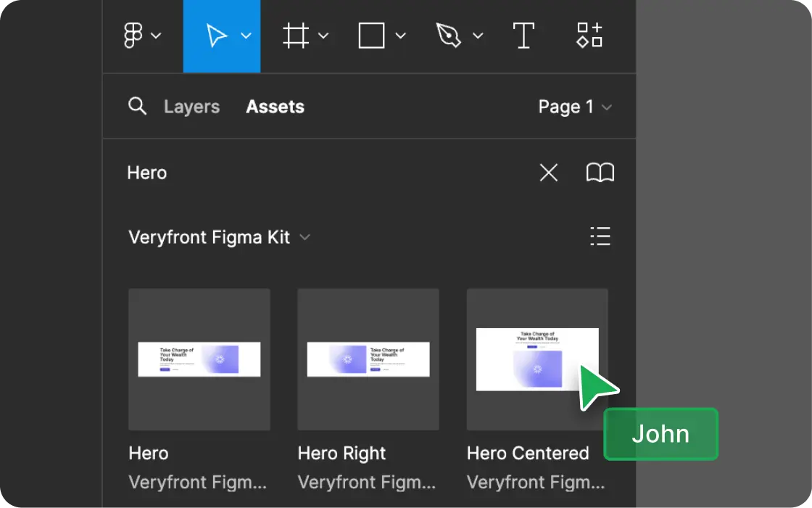Expand the Move tool options chevron
The width and height of the screenshot is (812, 508).
[246, 36]
